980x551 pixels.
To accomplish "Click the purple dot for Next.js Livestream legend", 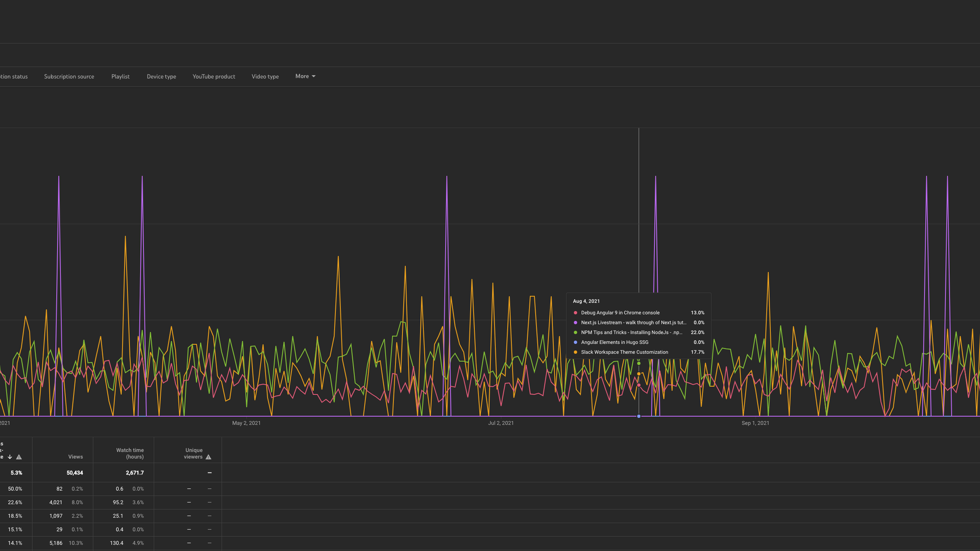I will 575,322.
